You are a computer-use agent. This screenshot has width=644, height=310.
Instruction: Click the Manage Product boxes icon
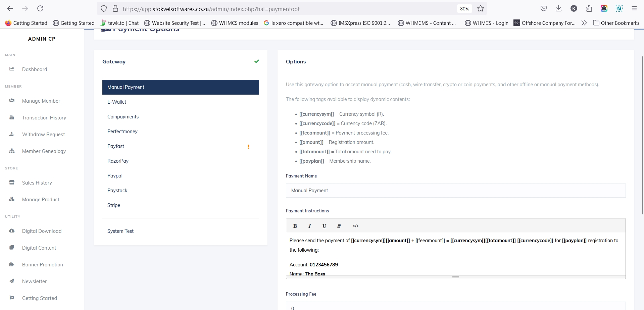(x=12, y=199)
